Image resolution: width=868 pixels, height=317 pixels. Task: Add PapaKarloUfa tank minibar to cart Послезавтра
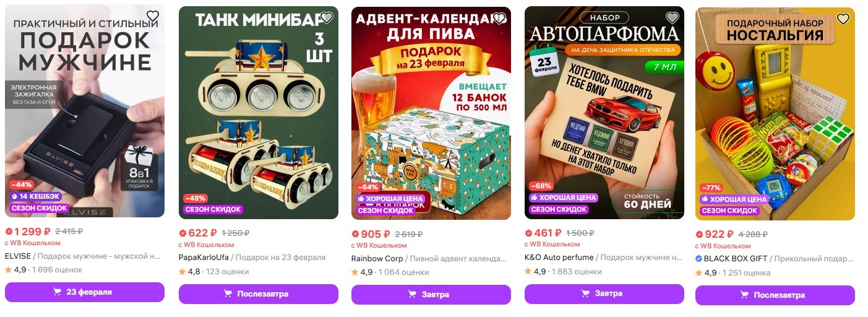coord(259,294)
